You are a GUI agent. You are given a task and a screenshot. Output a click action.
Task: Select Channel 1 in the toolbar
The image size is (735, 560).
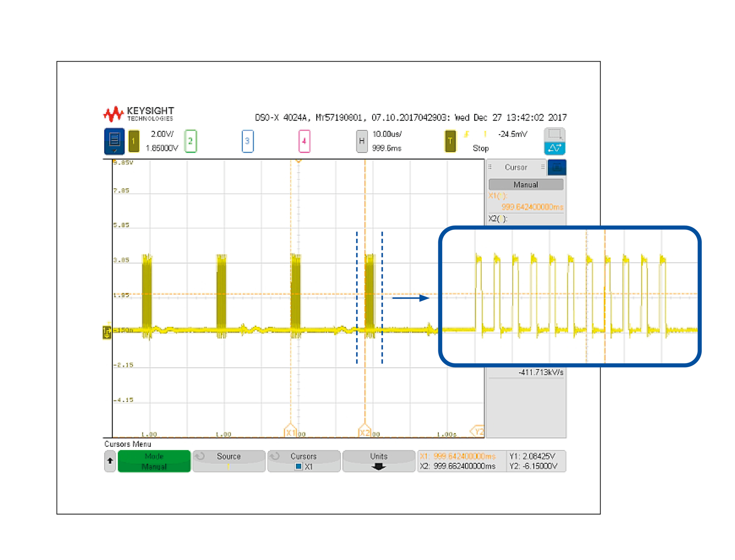[x=134, y=141]
